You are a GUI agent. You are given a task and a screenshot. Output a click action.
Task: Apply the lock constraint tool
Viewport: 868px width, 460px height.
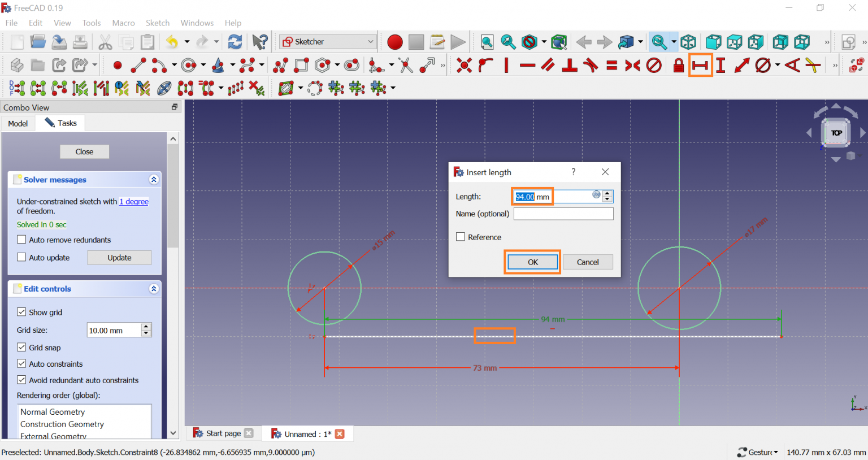click(x=678, y=66)
